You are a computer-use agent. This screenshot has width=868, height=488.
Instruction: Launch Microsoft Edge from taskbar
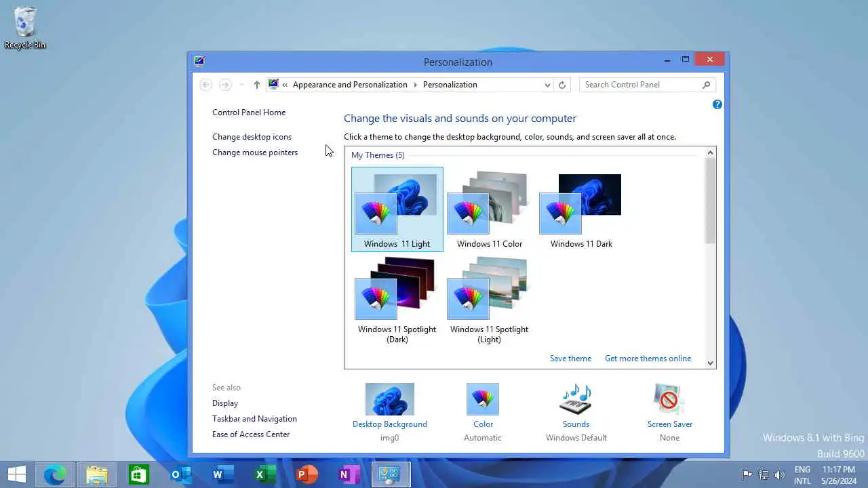coord(55,474)
